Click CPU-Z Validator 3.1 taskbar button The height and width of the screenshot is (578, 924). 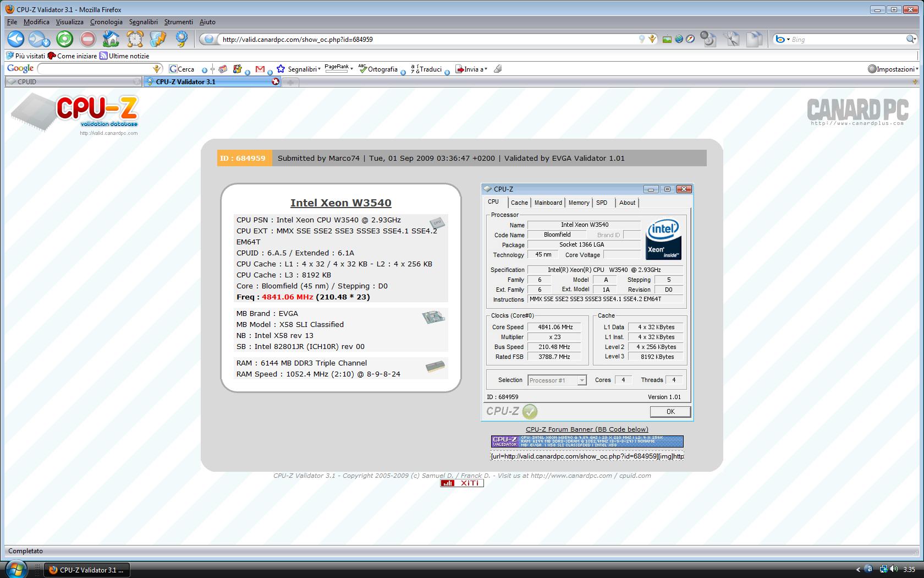point(86,570)
